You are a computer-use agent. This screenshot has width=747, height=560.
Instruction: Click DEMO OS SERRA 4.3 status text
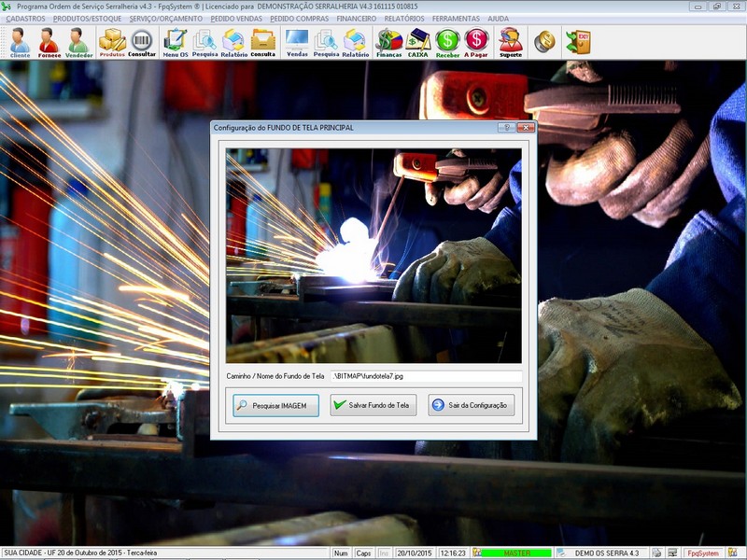coord(606,553)
